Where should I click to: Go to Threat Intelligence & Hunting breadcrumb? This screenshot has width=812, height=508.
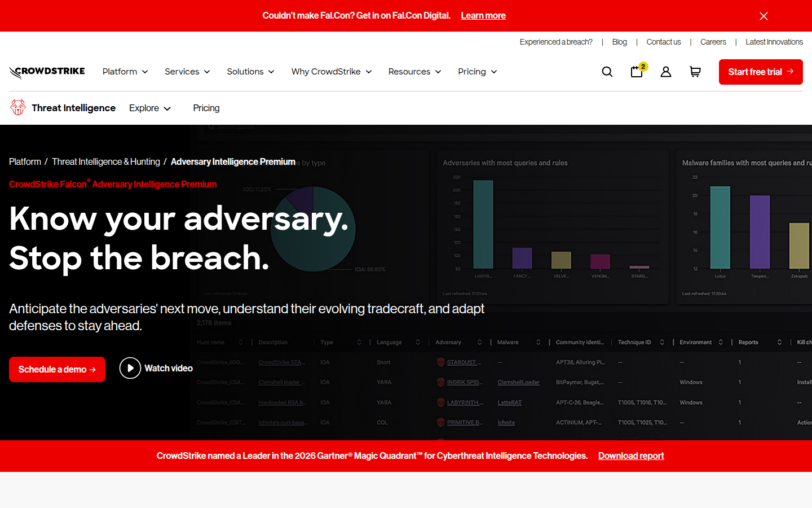[106, 161]
